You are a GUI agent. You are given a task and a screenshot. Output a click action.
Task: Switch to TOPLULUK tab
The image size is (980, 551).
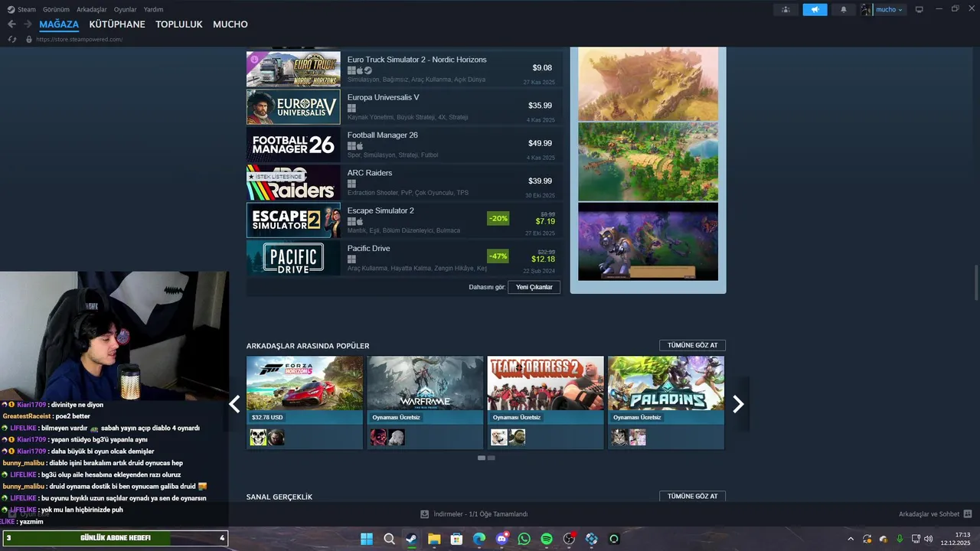click(179, 24)
